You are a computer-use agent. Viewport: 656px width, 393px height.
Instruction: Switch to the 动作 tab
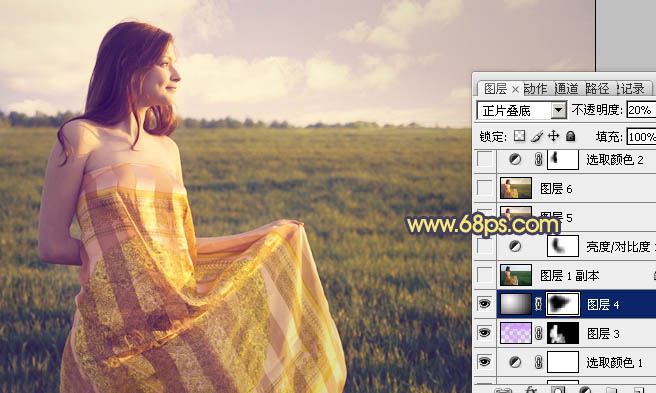tap(535, 89)
